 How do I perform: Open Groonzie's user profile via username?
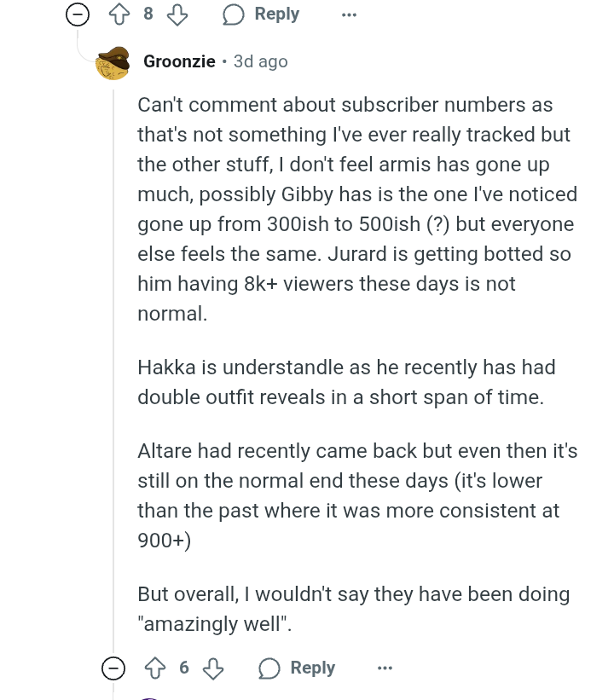[x=179, y=61]
